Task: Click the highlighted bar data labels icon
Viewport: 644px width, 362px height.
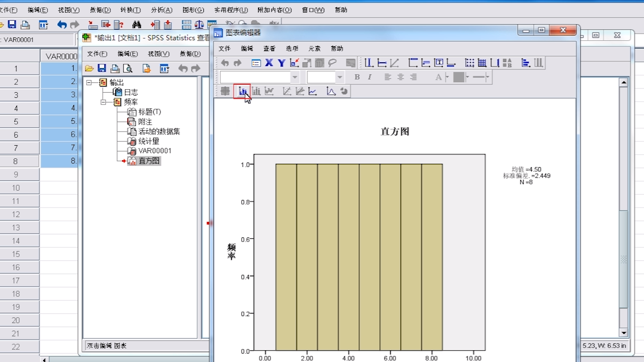Action: (242, 91)
